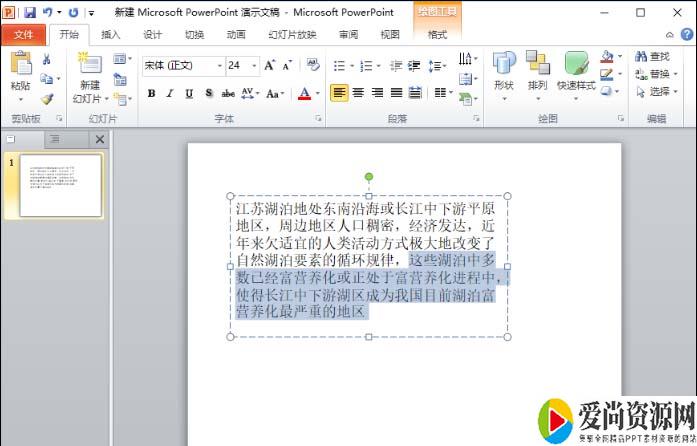
Task: Open the 宋体 font name dropdown
Action: tap(219, 65)
